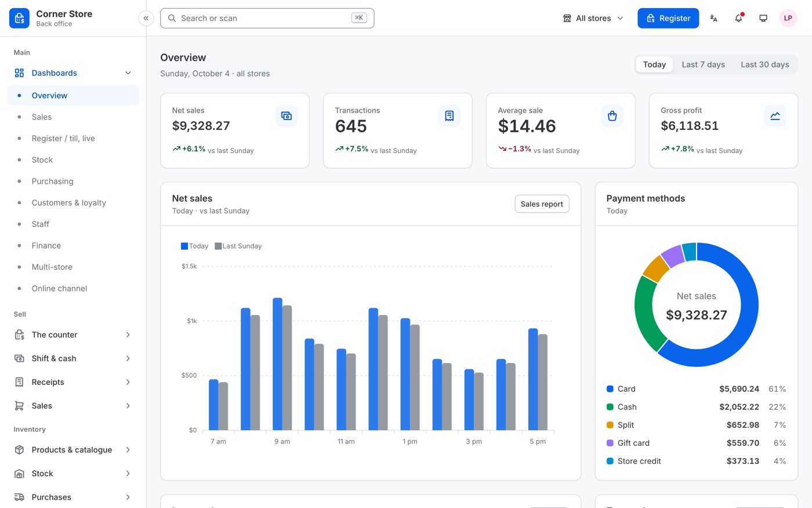Open the All stores dropdown
This screenshot has height=508, width=812.
pyautogui.click(x=593, y=18)
